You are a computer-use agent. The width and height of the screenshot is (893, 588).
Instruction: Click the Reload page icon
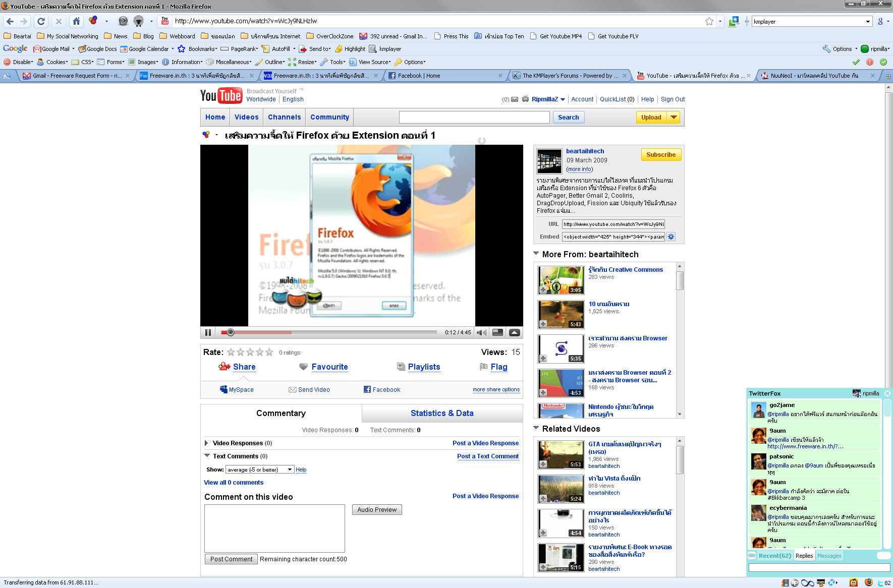[41, 21]
